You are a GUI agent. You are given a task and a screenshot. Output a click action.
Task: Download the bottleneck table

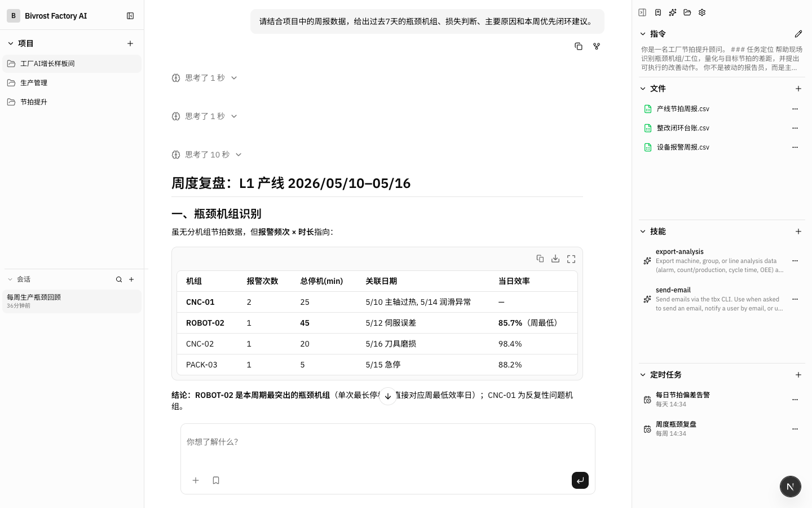pyautogui.click(x=555, y=259)
